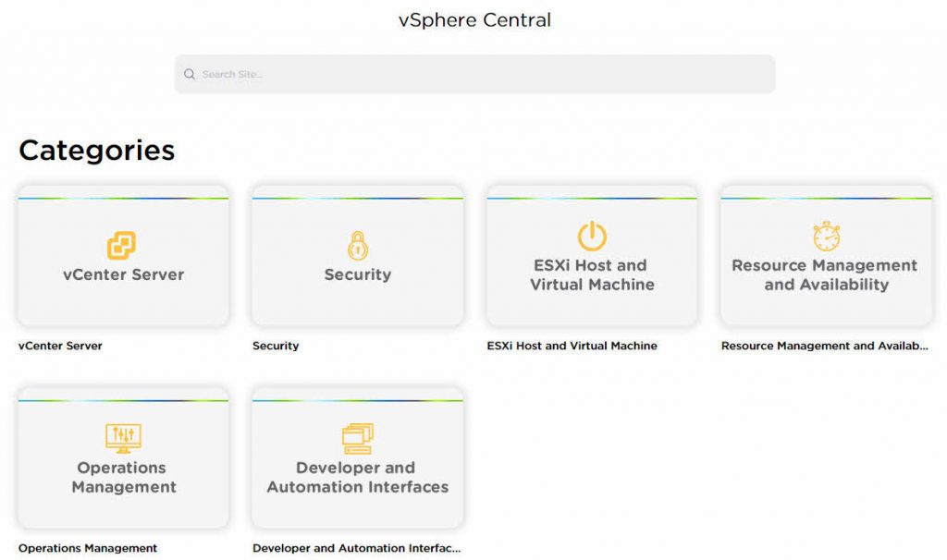Follow the ESXi Host and Virtual Machine link
This screenshot has width=947, height=560.
pyautogui.click(x=572, y=346)
